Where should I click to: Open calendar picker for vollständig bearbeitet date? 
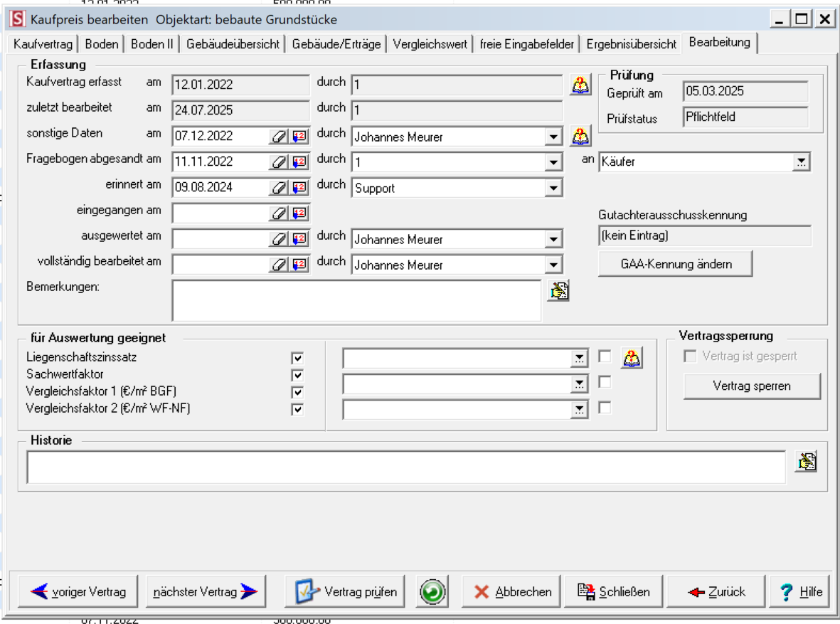point(299,264)
